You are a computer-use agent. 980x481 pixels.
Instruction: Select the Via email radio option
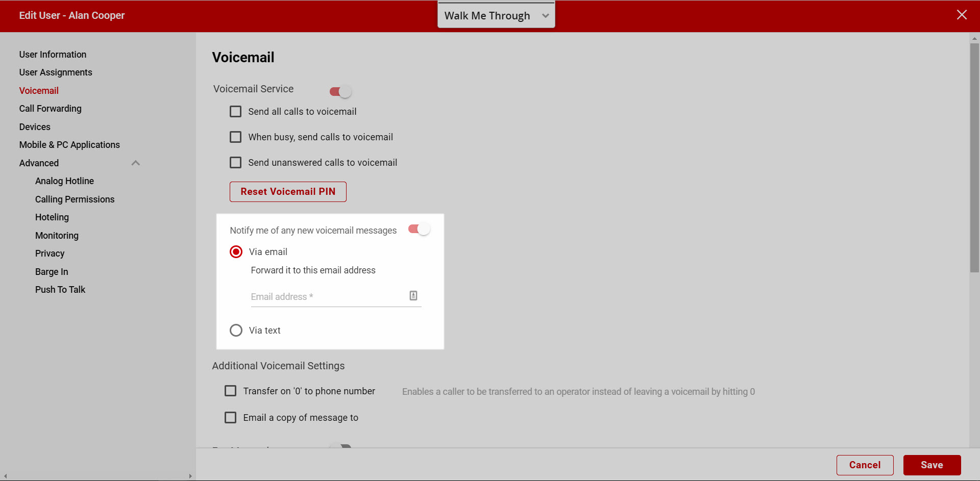(236, 252)
